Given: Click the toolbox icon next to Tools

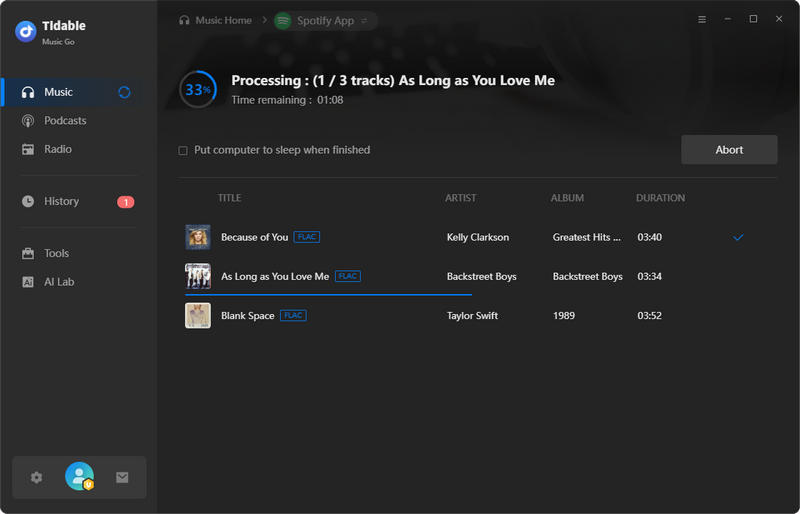Looking at the screenshot, I should 28,254.
